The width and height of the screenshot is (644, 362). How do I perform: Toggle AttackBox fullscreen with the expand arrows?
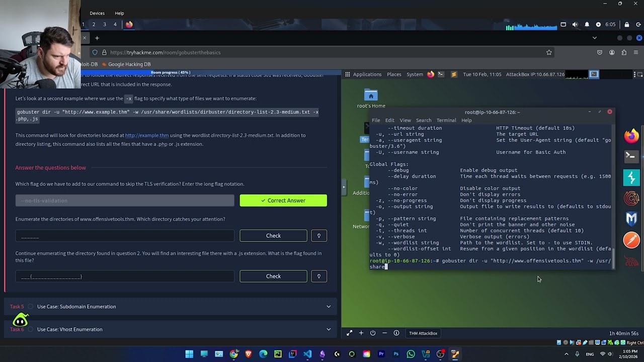(x=349, y=333)
